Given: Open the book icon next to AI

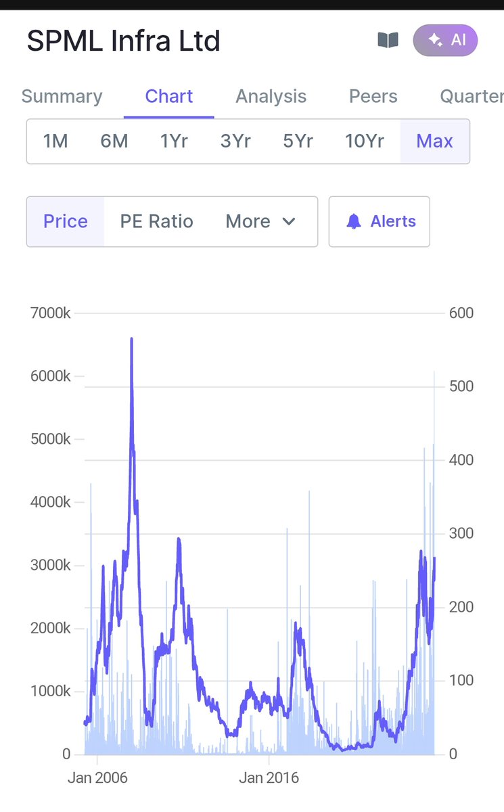Looking at the screenshot, I should click(x=388, y=41).
